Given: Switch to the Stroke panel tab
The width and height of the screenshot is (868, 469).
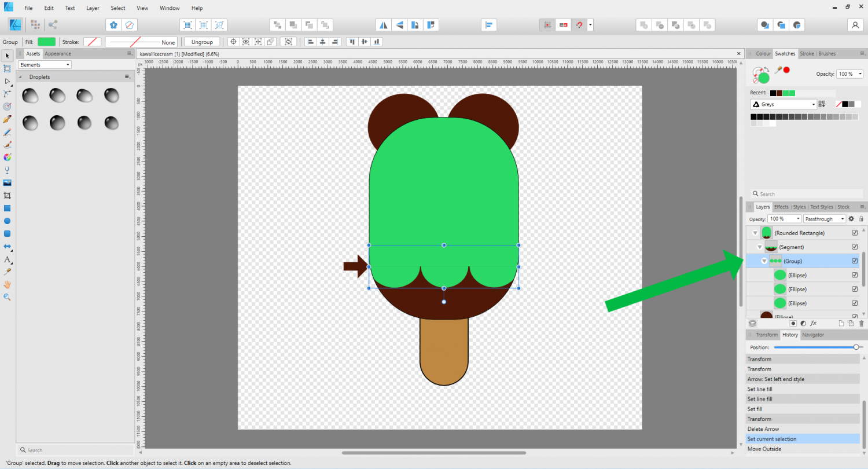Looking at the screenshot, I should (x=806, y=54).
